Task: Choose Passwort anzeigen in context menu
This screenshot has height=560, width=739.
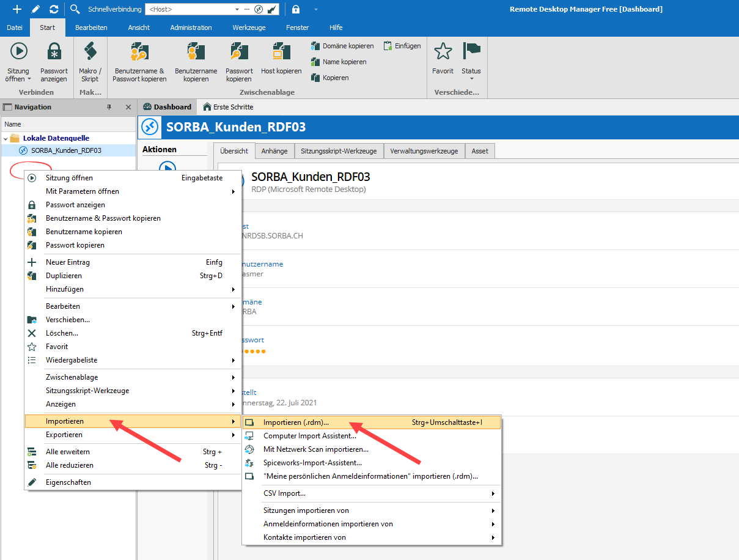Action: [x=133, y=205]
